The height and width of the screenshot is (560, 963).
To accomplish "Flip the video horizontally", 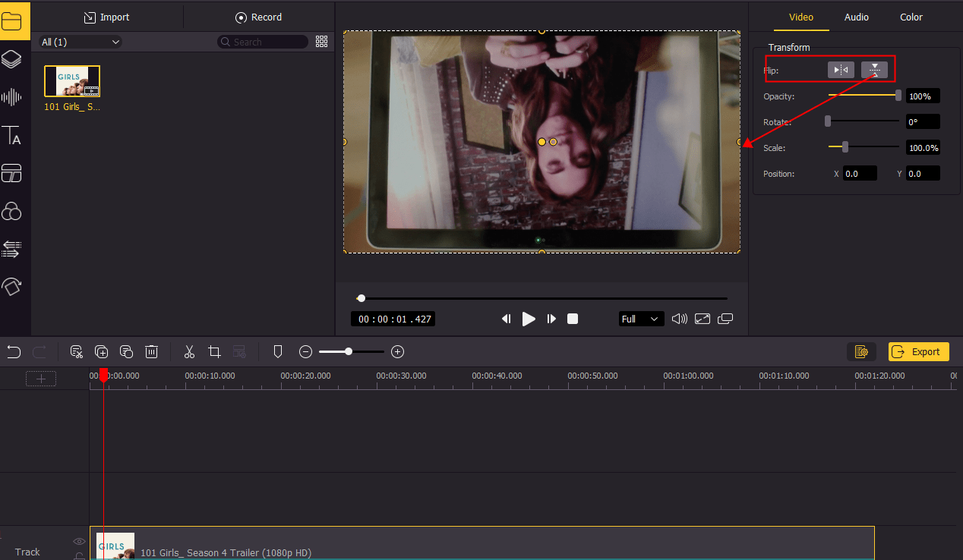I will pyautogui.click(x=841, y=70).
